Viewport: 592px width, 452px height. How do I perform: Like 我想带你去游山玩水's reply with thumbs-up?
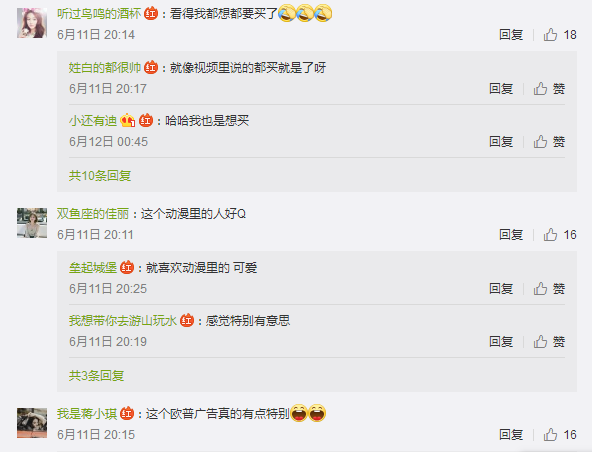click(549, 342)
